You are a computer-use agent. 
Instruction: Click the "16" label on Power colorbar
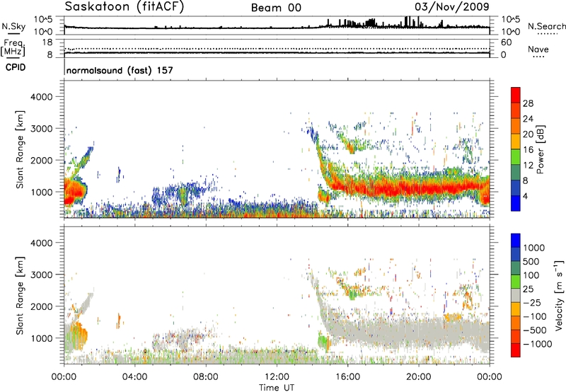click(528, 150)
